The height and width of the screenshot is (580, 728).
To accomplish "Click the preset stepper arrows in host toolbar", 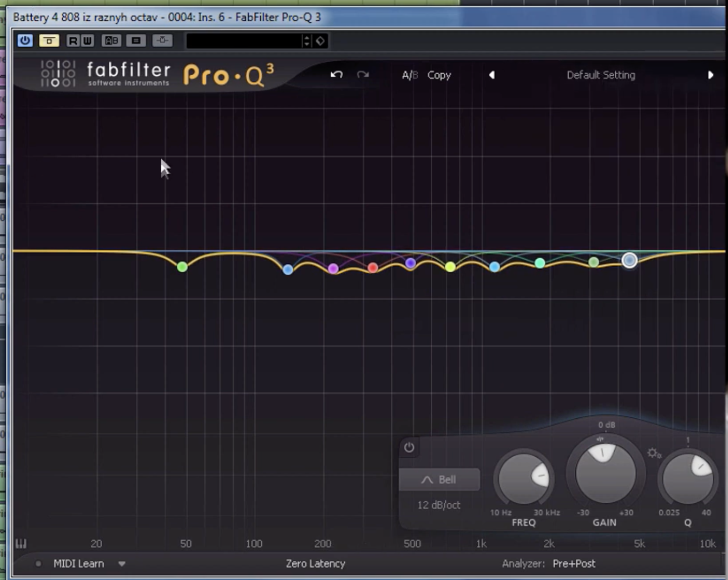I will pos(306,41).
